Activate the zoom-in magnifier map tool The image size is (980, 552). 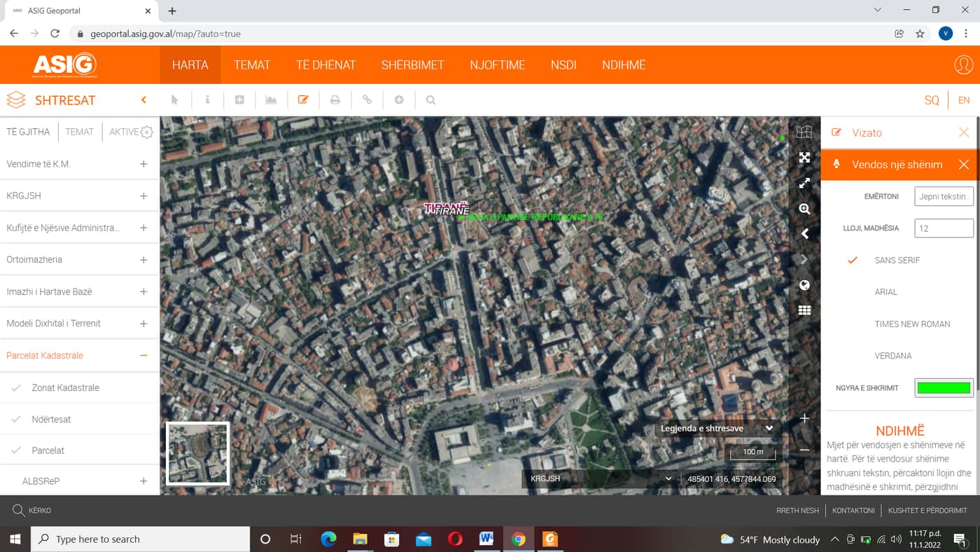pyautogui.click(x=804, y=209)
